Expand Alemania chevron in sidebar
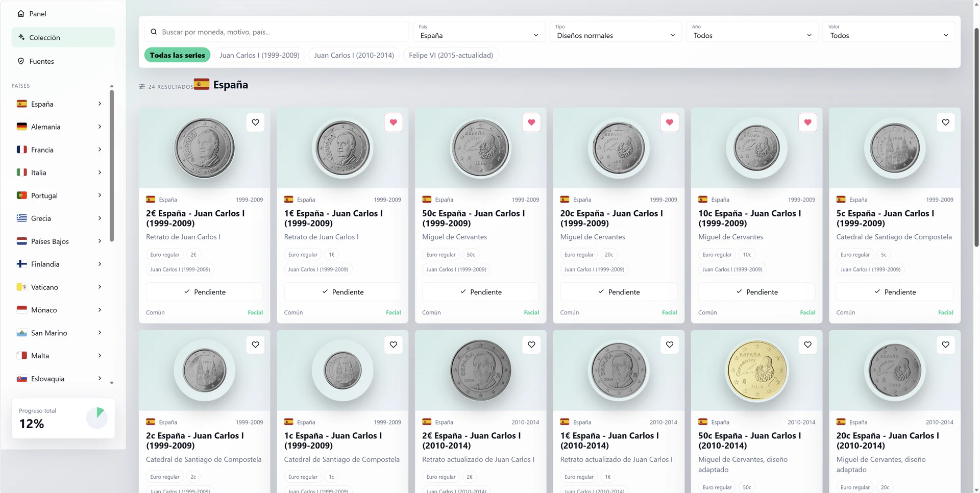Image resolution: width=980 pixels, height=493 pixels. [x=100, y=127]
